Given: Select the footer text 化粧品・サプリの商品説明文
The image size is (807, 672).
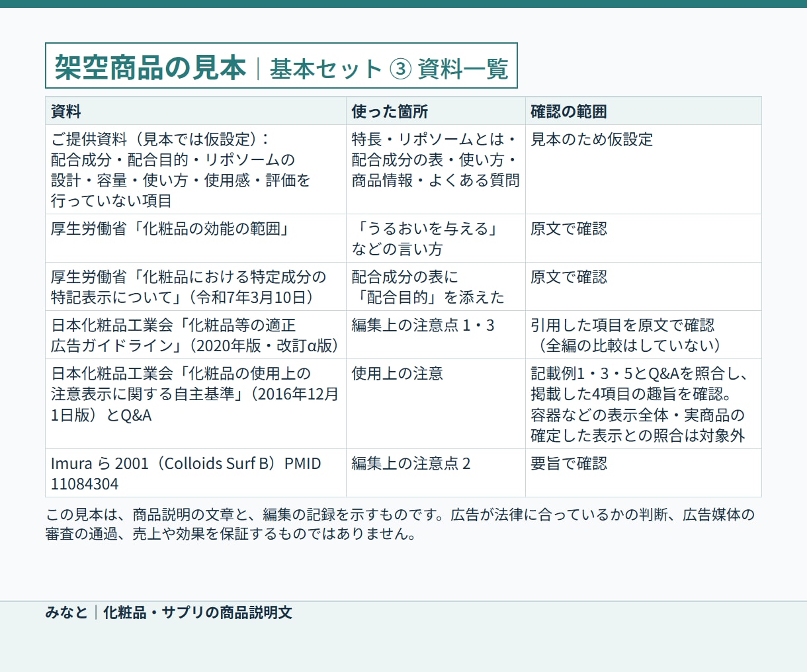Looking at the screenshot, I should tap(198, 612).
